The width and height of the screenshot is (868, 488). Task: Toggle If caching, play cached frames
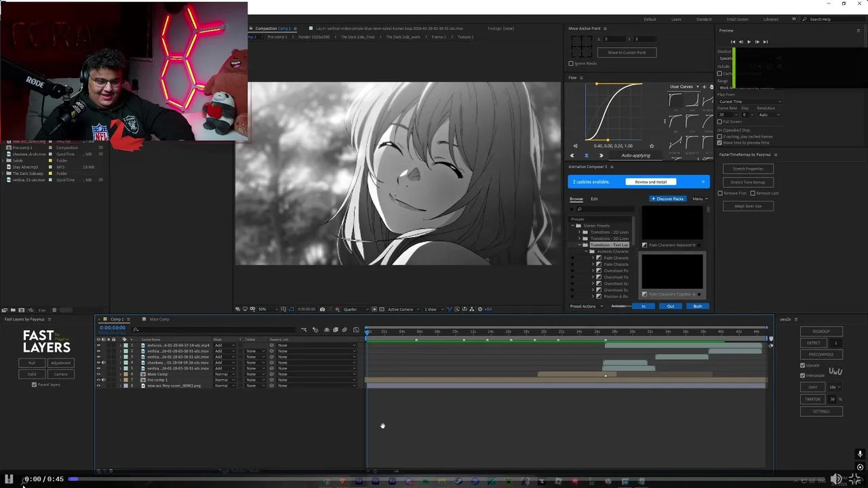(x=719, y=136)
